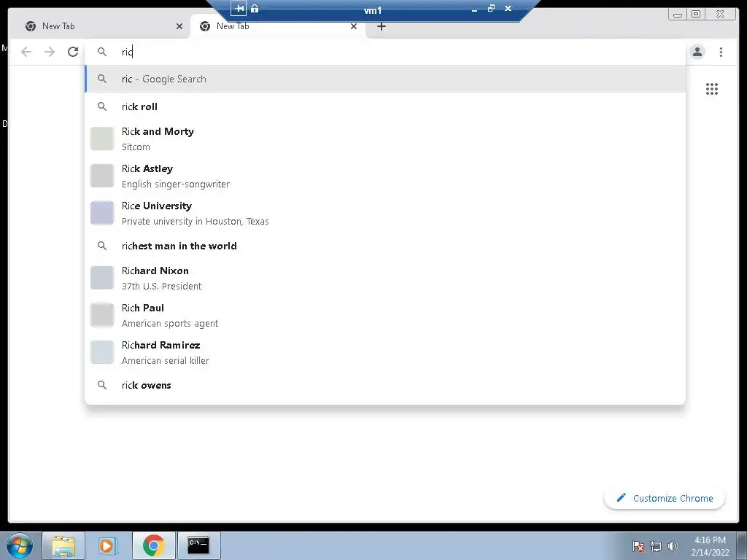This screenshot has height=560, width=747.
Task: Choose the 'rick roll' suggestion
Action: [385, 106]
